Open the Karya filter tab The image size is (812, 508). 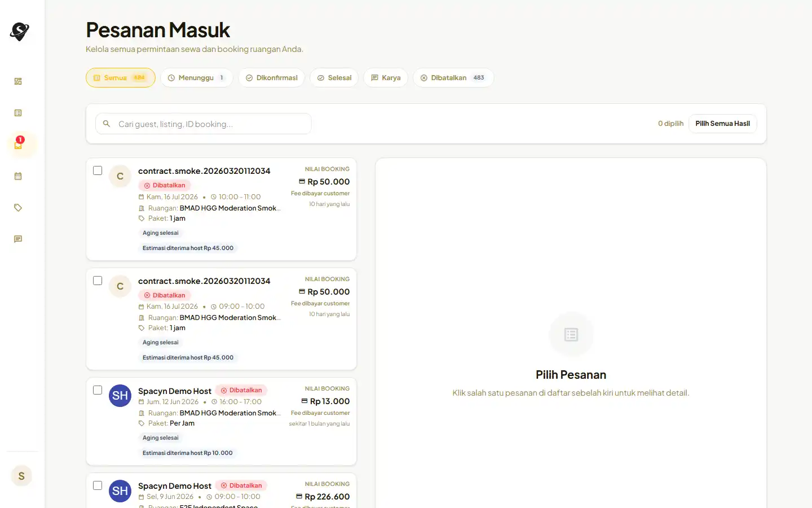click(x=386, y=78)
